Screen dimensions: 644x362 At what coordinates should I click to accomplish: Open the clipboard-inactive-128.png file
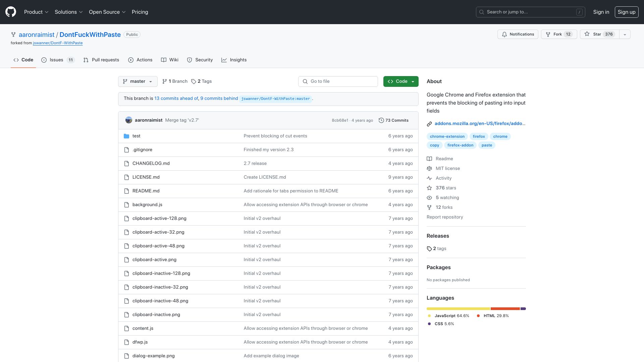tap(161, 274)
